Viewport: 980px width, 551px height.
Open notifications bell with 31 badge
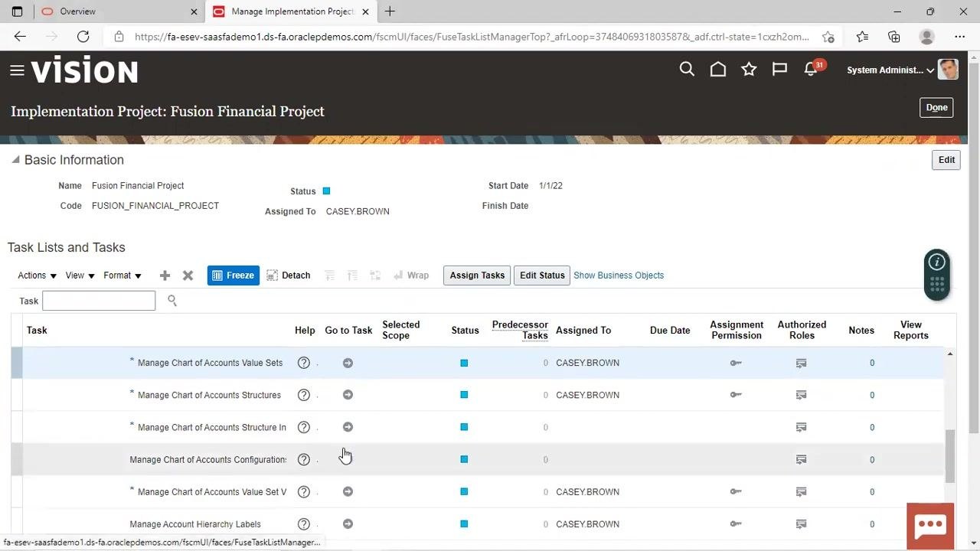(x=812, y=69)
